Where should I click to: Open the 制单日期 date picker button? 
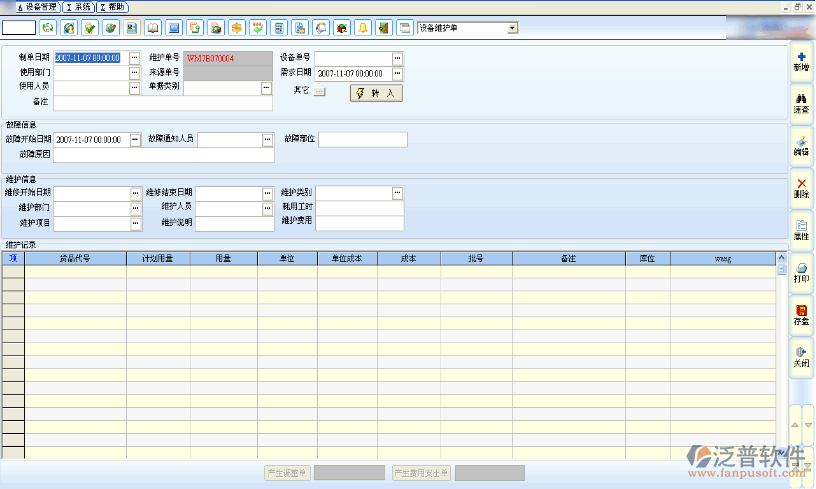(135, 58)
